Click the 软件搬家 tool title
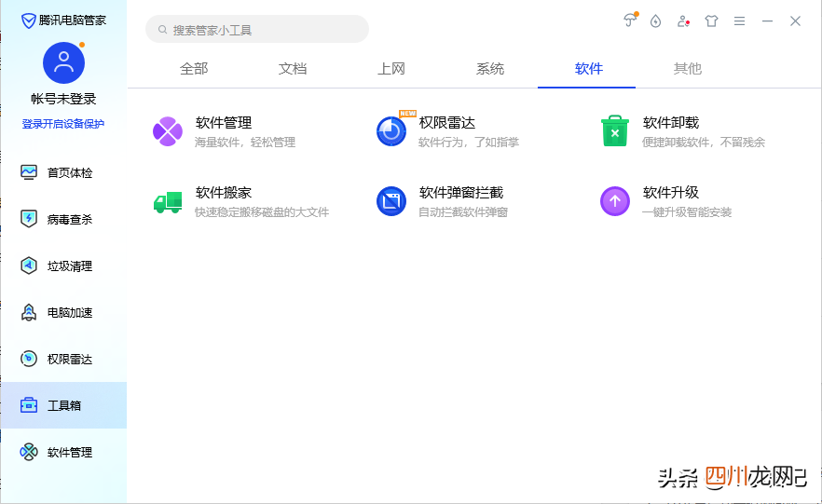 (224, 192)
